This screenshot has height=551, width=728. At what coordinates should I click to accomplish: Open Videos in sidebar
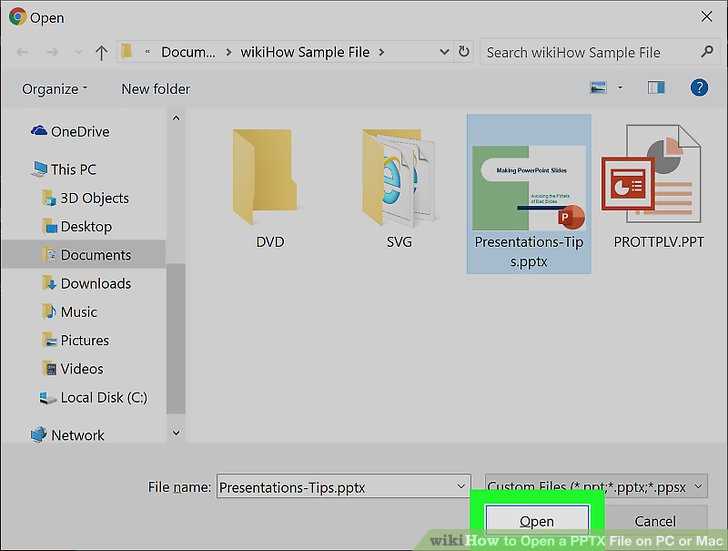pyautogui.click(x=72, y=369)
